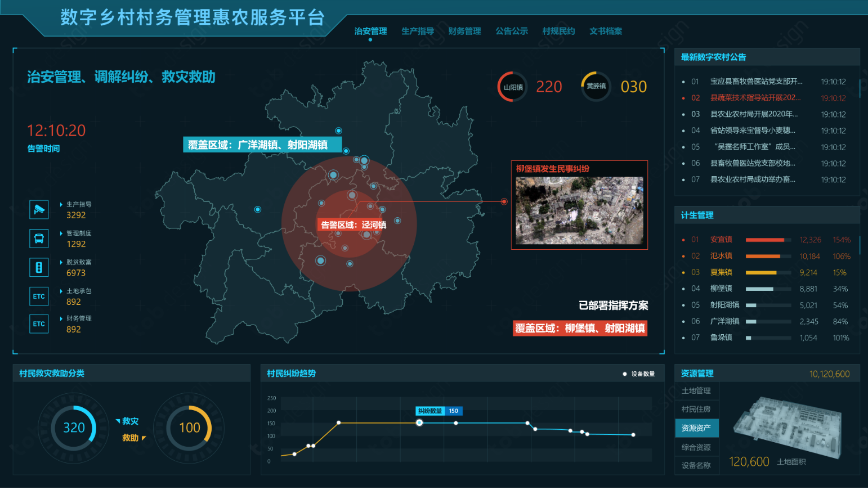Switch to the 生产指导 top tab

[418, 31]
